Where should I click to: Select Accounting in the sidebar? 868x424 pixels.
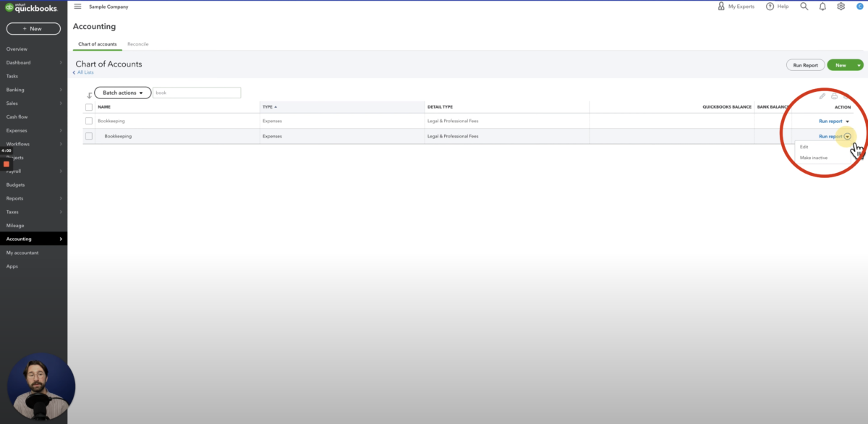[33, 239]
